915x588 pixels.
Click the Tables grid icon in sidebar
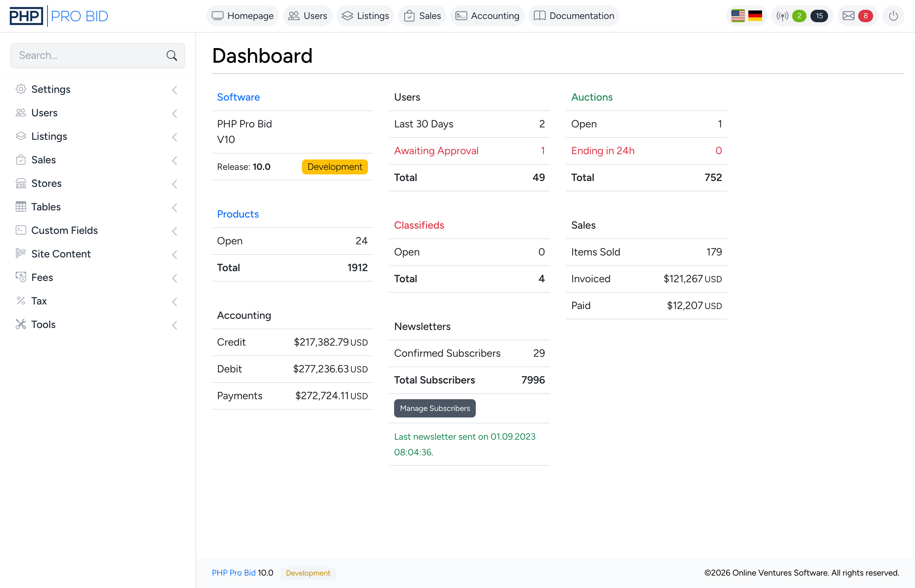[x=21, y=206]
